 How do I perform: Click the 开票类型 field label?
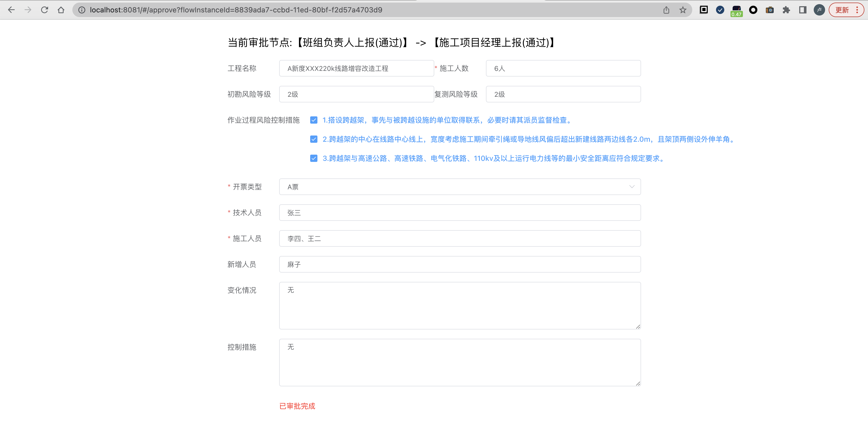coord(247,187)
